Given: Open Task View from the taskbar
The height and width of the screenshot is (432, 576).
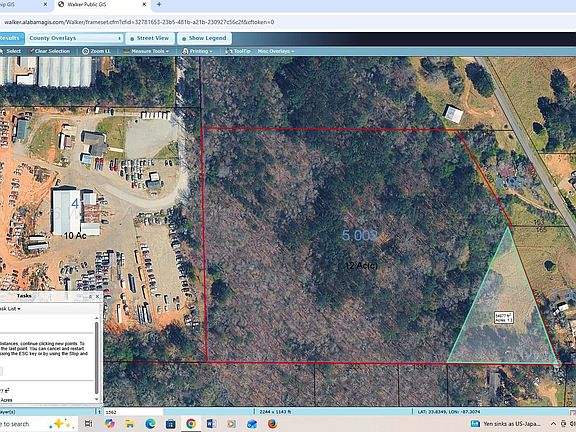Looking at the screenshot, I should point(88,424).
